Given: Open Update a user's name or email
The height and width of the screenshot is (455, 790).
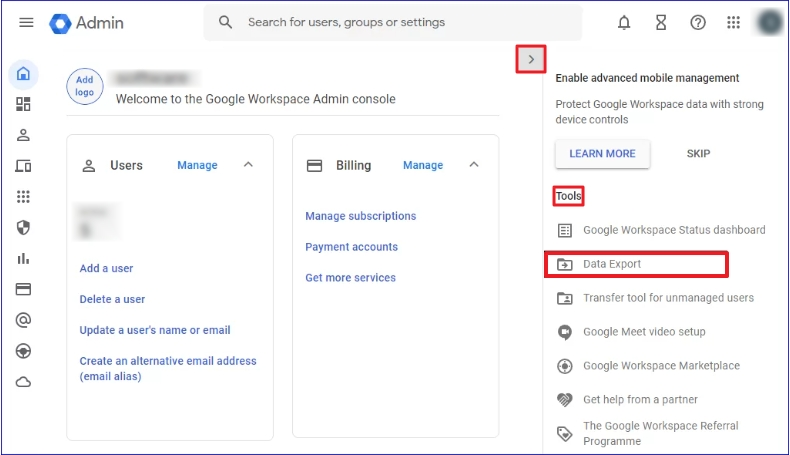Looking at the screenshot, I should click(155, 330).
